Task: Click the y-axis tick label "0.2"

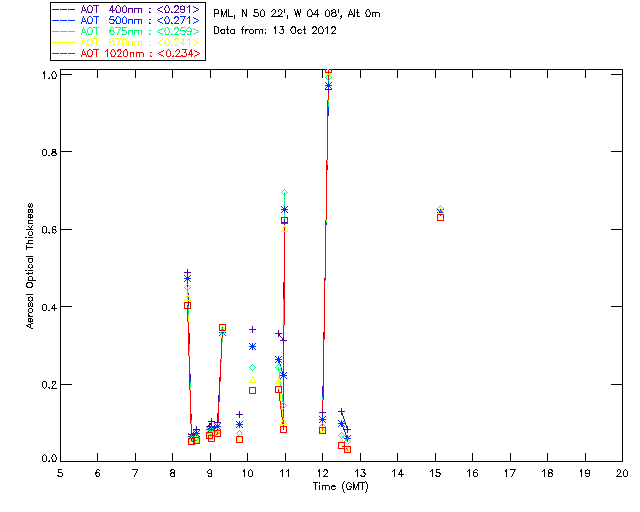Action: [x=49, y=385]
